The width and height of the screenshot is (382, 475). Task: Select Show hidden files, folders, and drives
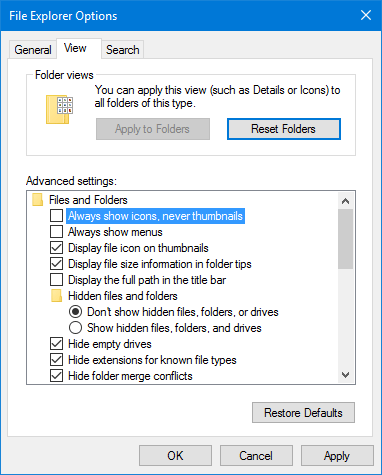76,328
